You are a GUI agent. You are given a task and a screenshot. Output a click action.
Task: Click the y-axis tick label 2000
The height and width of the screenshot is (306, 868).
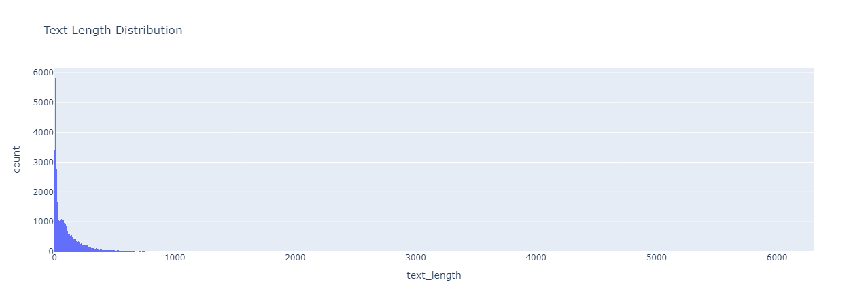point(44,192)
